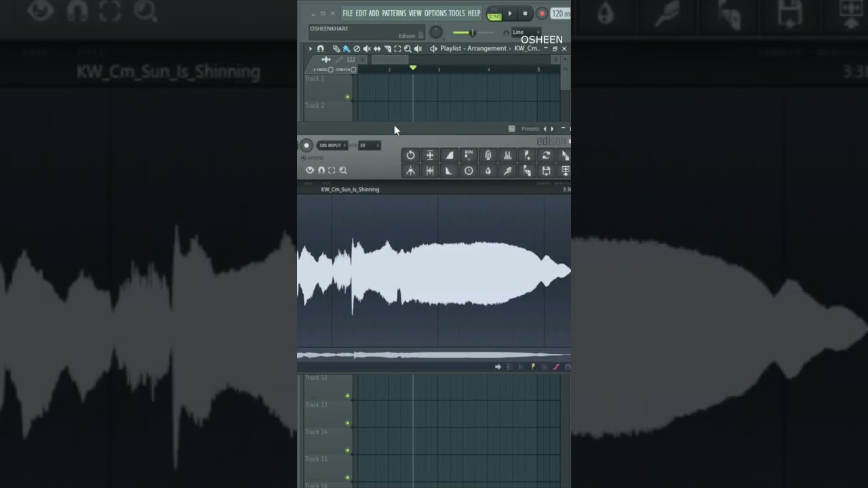868x488 pixels.
Task: Open the ADD menu
Action: [374, 13]
